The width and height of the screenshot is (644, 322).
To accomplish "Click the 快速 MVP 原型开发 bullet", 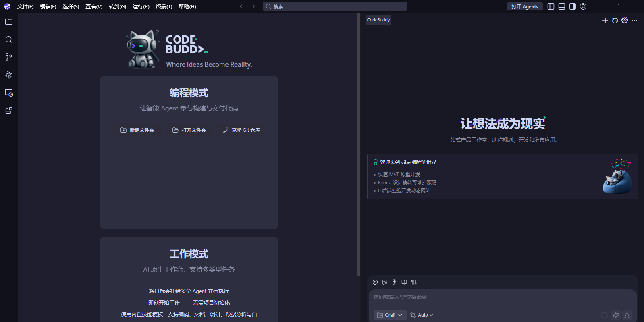I will tap(399, 175).
